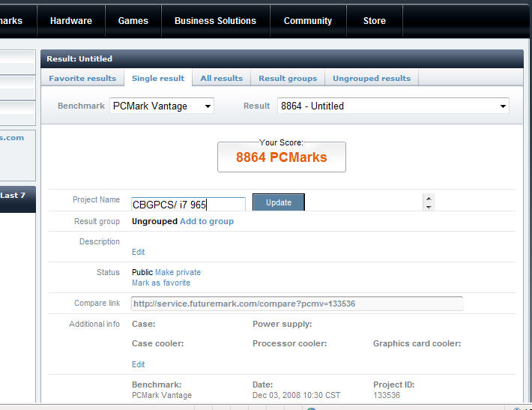
Task: Click the Ungrouped status text
Action: click(x=154, y=221)
